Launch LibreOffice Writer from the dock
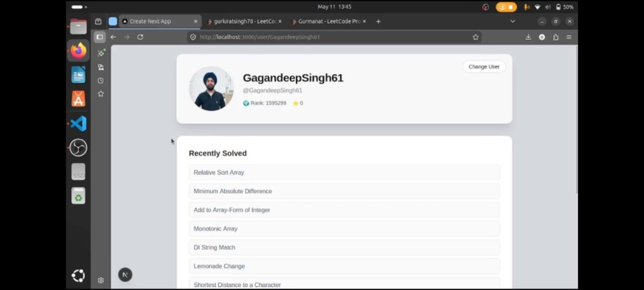 coord(78,75)
